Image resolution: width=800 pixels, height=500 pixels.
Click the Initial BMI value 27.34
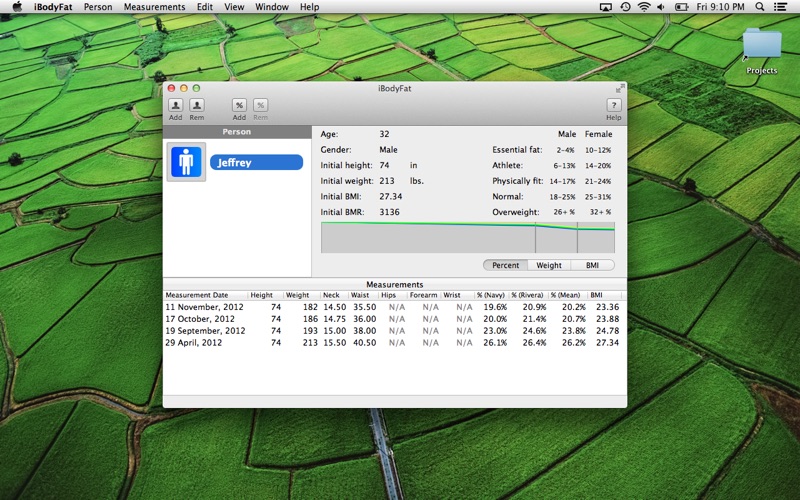click(x=390, y=196)
